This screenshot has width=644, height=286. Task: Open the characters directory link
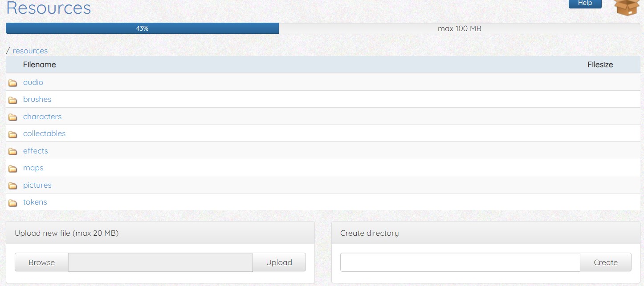click(x=42, y=117)
